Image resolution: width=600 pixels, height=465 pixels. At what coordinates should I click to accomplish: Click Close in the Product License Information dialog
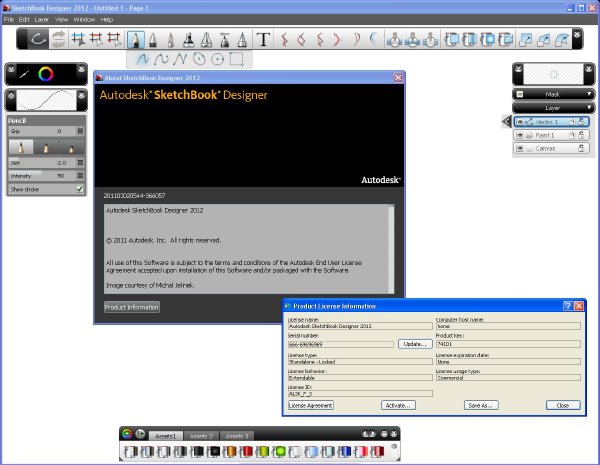[x=563, y=405]
